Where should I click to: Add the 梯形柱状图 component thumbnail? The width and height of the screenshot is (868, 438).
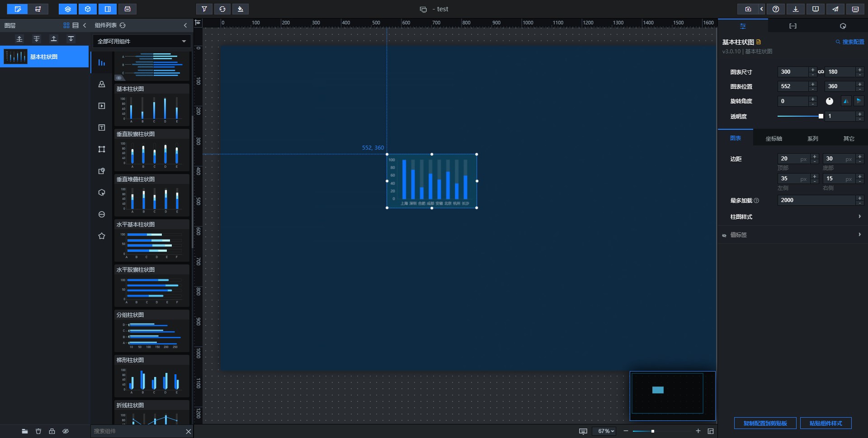151,381
